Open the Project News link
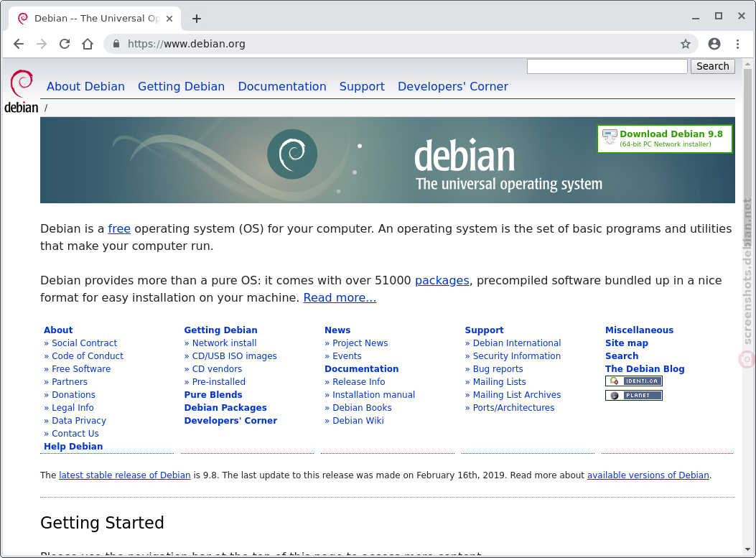The height and width of the screenshot is (558, 756). click(x=360, y=343)
